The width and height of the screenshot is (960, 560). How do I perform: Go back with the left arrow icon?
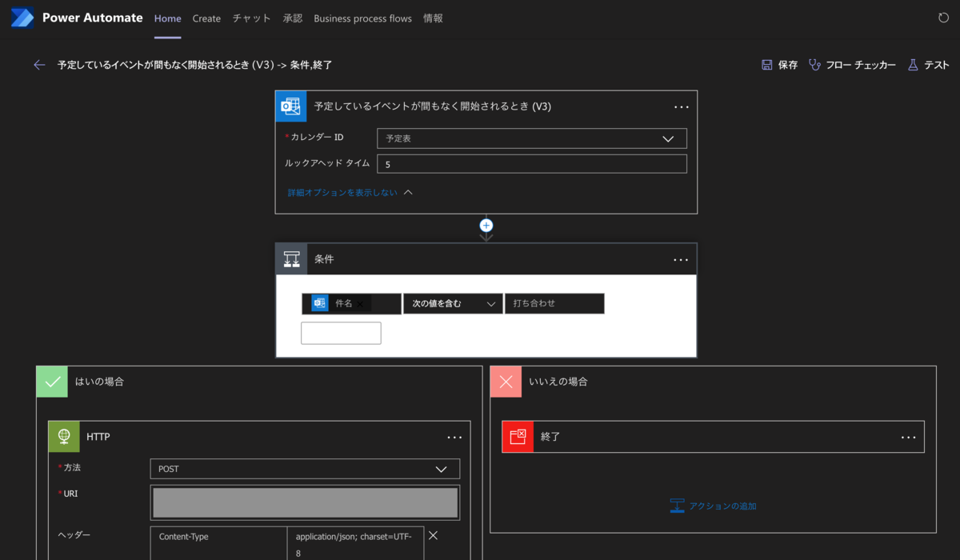[39, 65]
